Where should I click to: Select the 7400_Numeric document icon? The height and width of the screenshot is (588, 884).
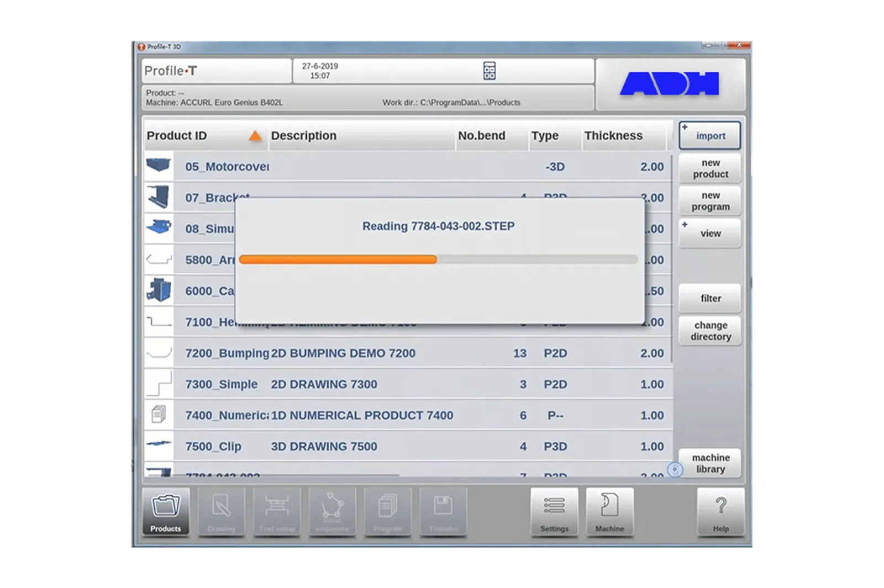pyautogui.click(x=159, y=414)
